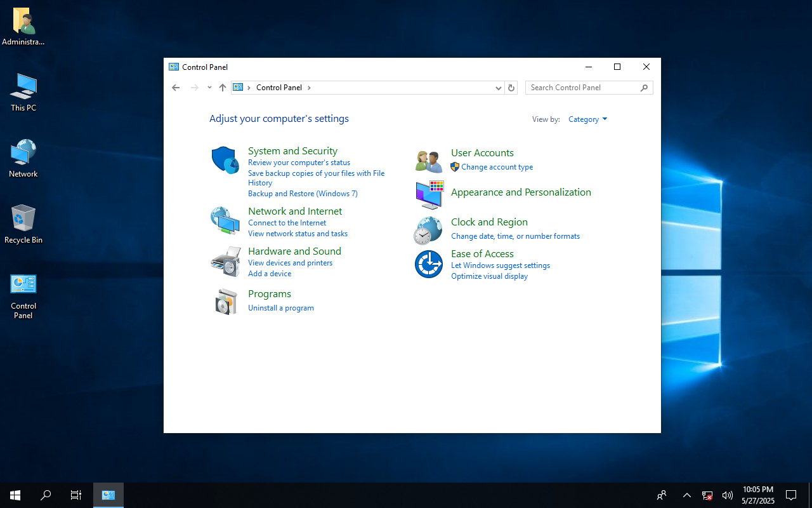Click the Network and Internet globe icon
This screenshot has width=812, height=508.
pos(225,221)
